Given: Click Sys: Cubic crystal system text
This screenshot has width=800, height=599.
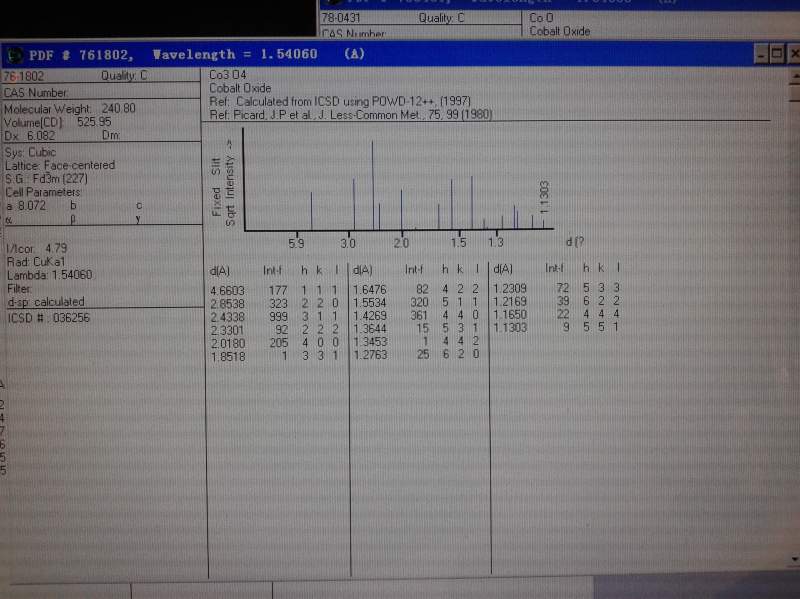Looking at the screenshot, I should pyautogui.click(x=31, y=153).
